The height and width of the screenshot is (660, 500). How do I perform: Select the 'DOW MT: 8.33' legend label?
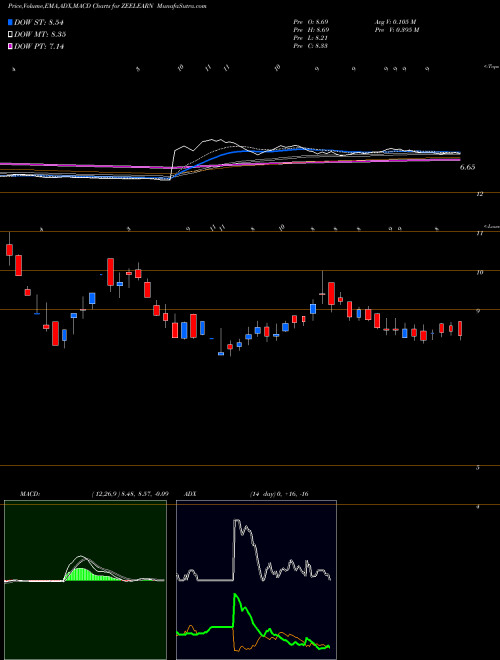[40, 35]
